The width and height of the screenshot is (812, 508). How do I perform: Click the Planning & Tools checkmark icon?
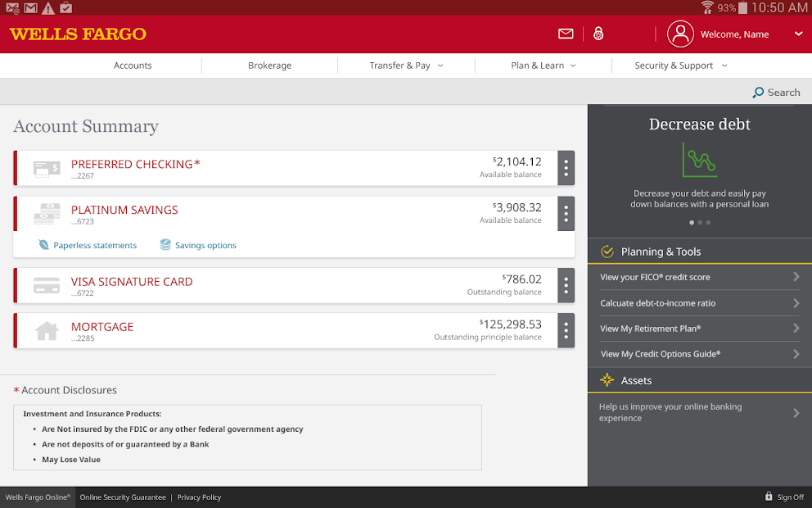click(x=607, y=252)
